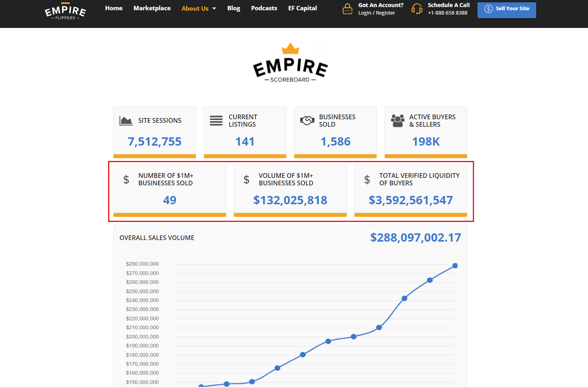The height and width of the screenshot is (388, 588).
Task: Select the $288,097,002.17 overall sales total
Action: pos(415,238)
